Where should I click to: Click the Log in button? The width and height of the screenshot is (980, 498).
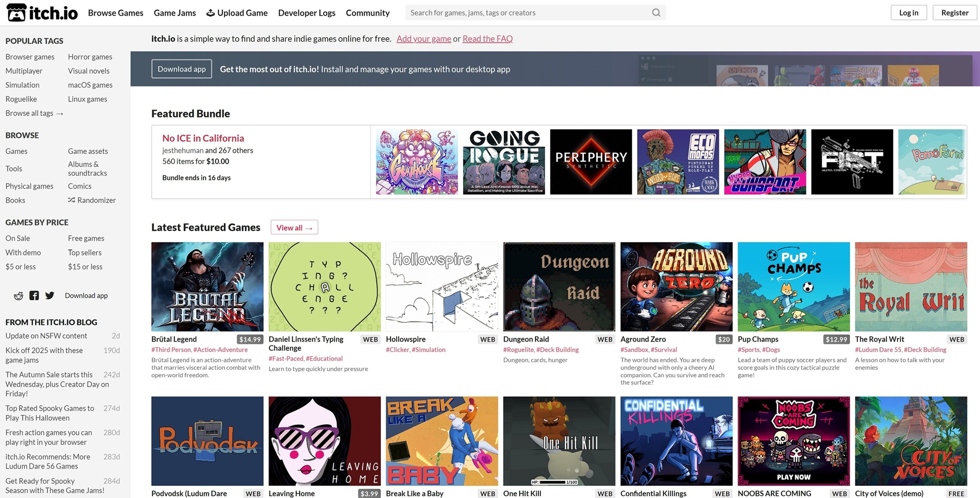pos(908,13)
